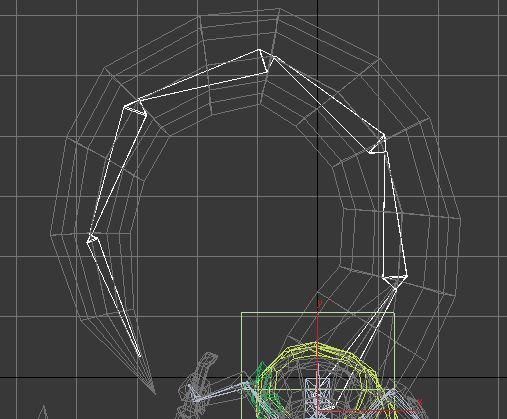Click the diamond-shaped joint at the right bone's base
This screenshot has width=507, height=419.
pos(395,282)
